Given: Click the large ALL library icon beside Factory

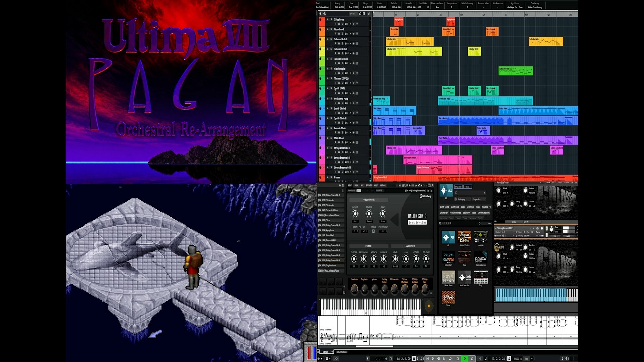Looking at the screenshot, I should click(446, 190).
